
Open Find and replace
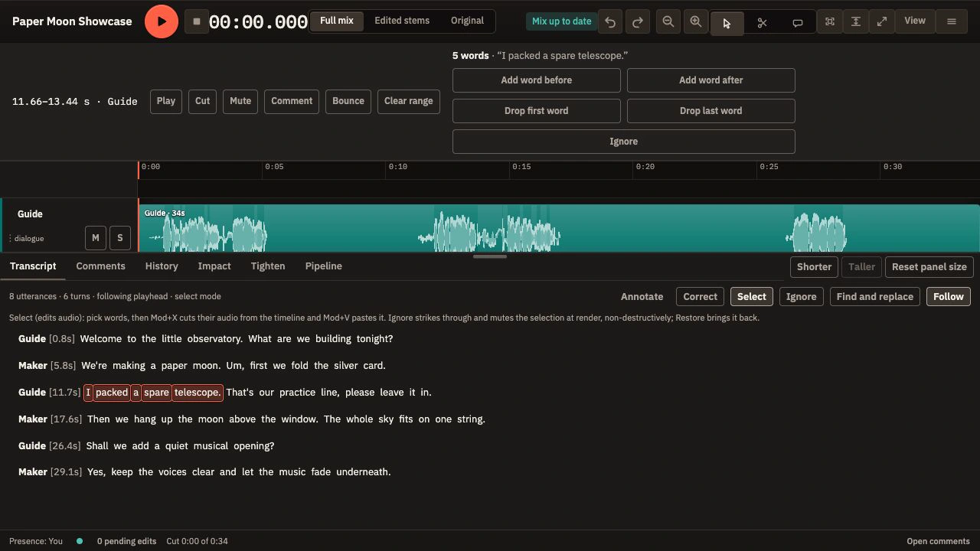click(x=875, y=296)
